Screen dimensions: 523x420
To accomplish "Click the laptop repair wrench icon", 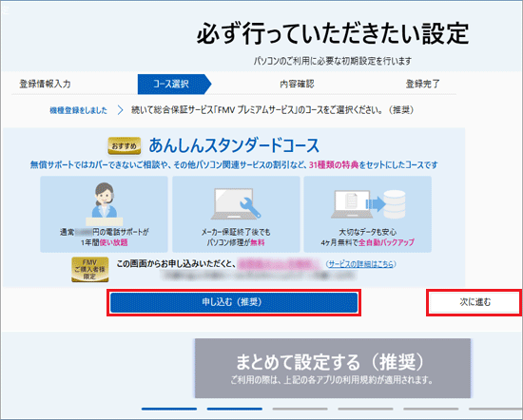I will point(236,203).
